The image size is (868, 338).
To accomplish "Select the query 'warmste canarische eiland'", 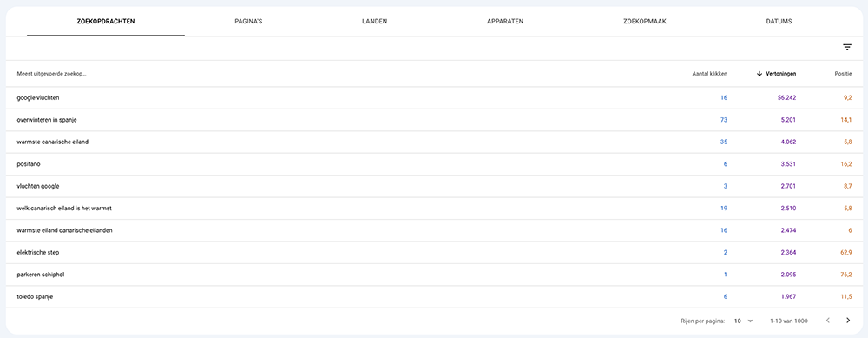I will click(53, 142).
